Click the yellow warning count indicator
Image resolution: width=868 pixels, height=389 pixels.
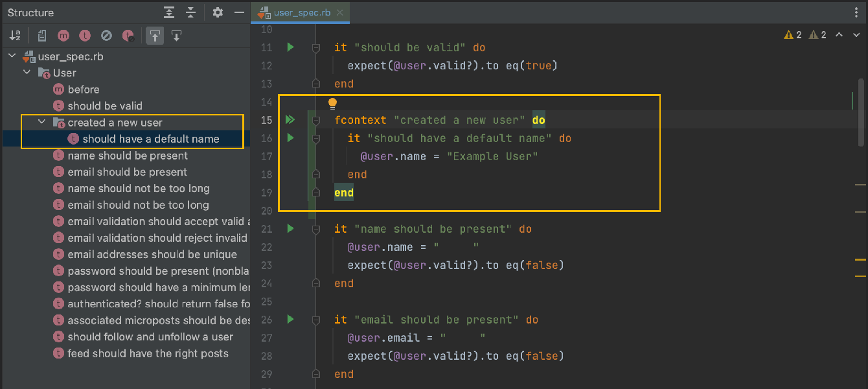coord(793,35)
